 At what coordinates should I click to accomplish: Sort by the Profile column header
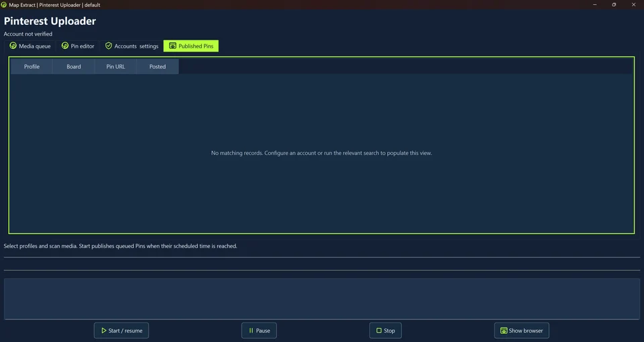tap(32, 66)
